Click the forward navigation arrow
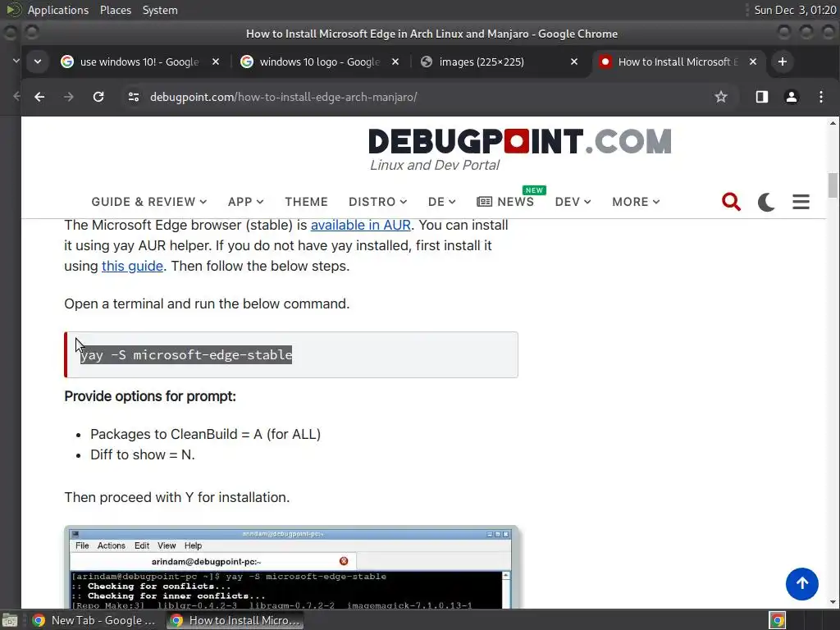Screen dimensions: 840x630 pyautogui.click(x=69, y=97)
